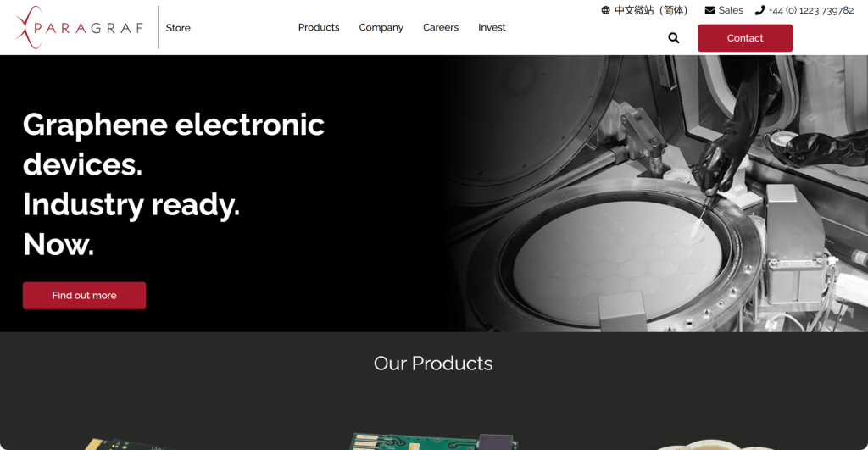Screen dimensions: 868x450
Task: Switch to the Chinese language site
Action: 651,10
